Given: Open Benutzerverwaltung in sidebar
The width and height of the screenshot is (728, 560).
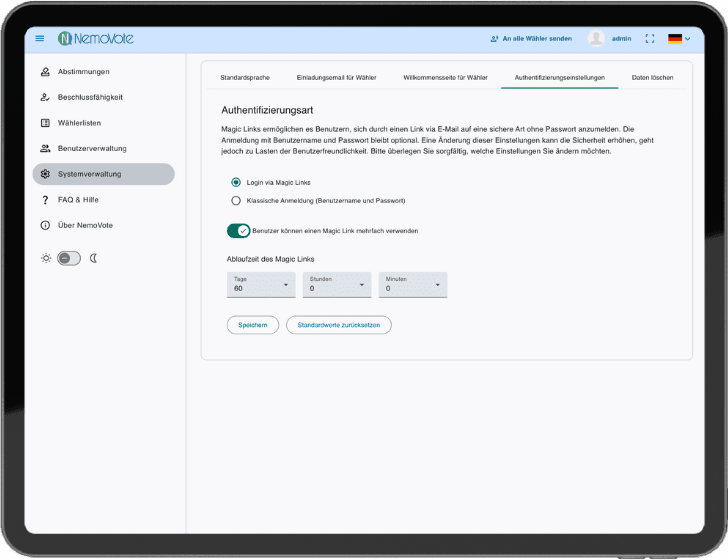Looking at the screenshot, I should coord(104,149).
